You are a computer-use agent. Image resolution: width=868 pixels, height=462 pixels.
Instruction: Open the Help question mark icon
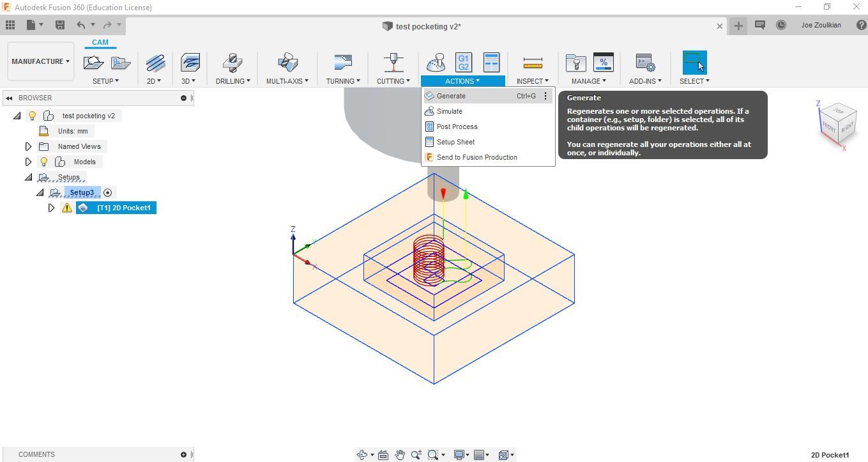(862, 25)
